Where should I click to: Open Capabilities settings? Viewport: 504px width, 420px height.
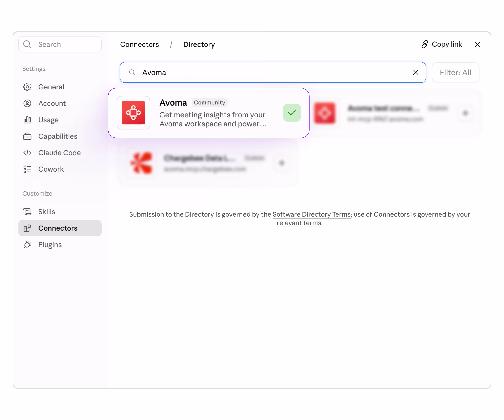point(60,136)
